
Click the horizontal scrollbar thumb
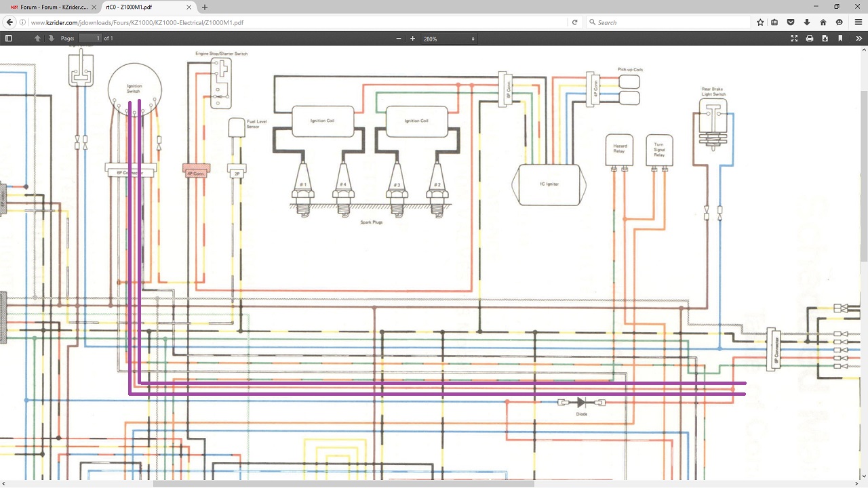[343, 484]
